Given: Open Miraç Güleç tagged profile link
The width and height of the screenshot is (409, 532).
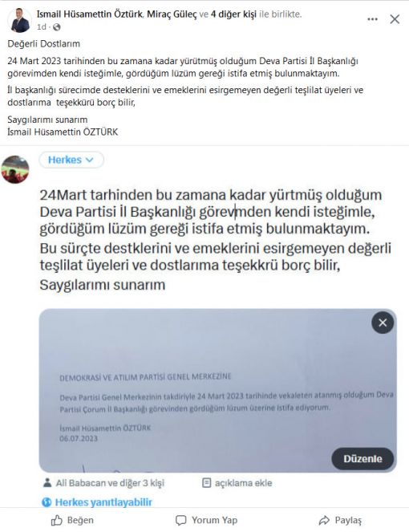Looking at the screenshot, I should click(x=172, y=14).
